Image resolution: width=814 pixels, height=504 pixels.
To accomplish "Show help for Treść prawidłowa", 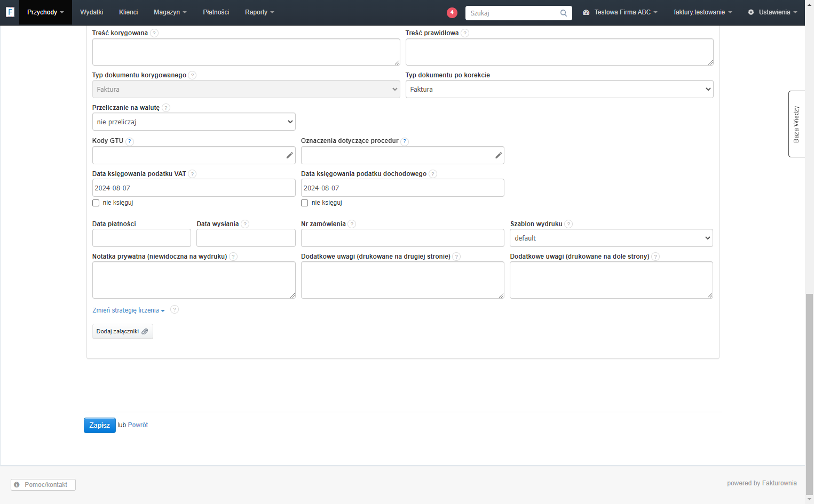I will click(465, 33).
